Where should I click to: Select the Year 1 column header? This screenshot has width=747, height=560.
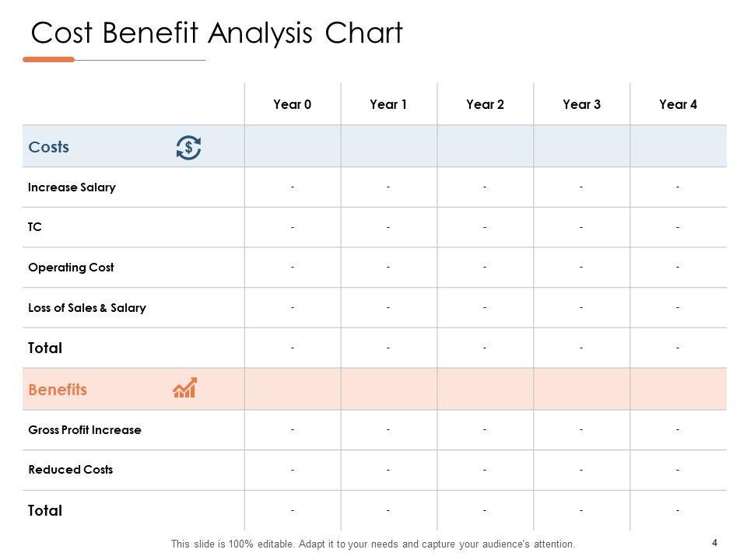coord(388,104)
